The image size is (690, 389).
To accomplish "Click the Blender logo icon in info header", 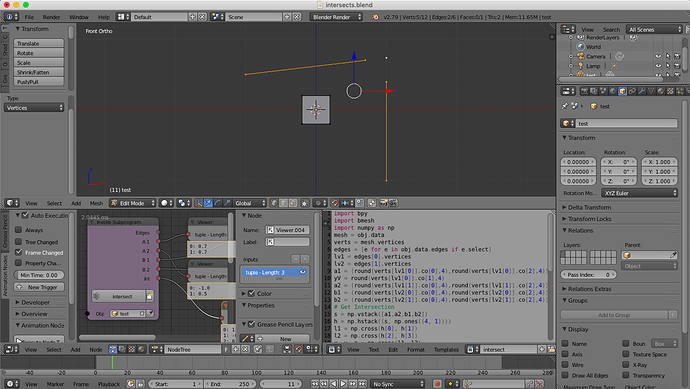I will (x=375, y=17).
